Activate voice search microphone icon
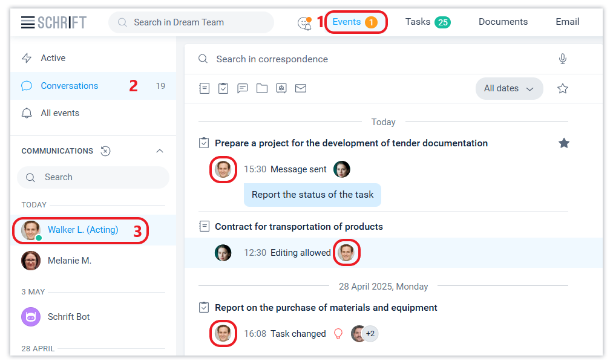The width and height of the screenshot is (613, 364). 563,59
